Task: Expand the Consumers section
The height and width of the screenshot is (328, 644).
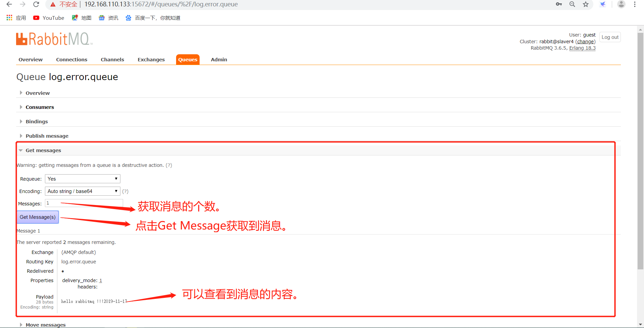Action: pos(40,107)
